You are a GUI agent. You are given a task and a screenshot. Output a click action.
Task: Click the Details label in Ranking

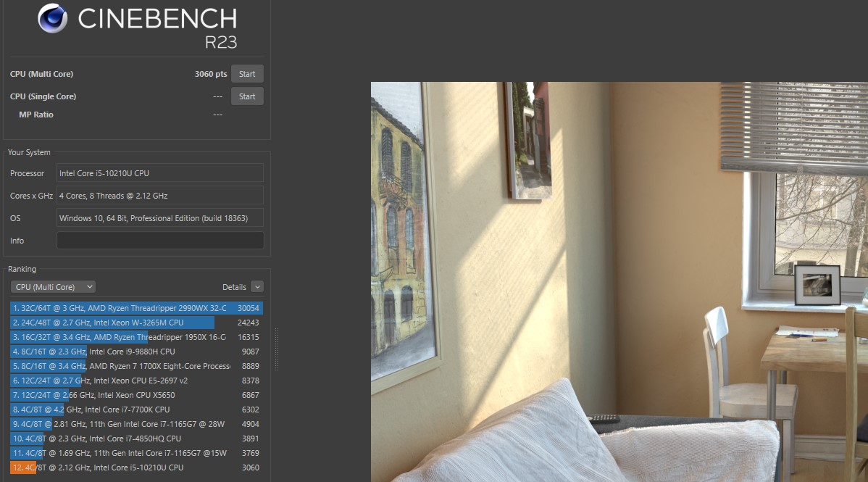[x=234, y=287]
